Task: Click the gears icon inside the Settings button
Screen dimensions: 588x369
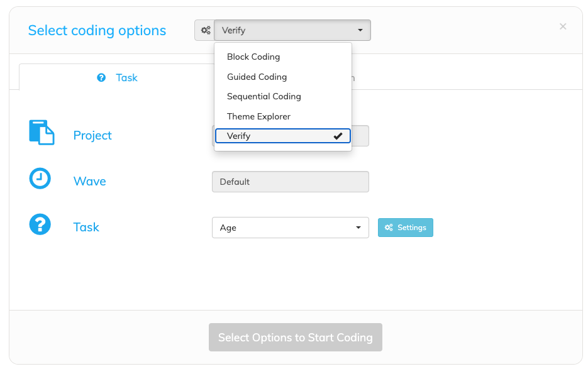Action: click(x=389, y=228)
